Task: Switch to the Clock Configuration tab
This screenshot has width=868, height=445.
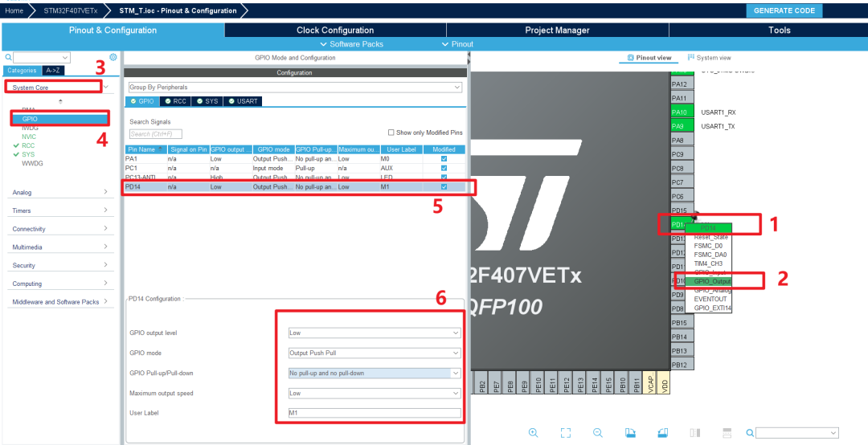Action: click(x=335, y=30)
